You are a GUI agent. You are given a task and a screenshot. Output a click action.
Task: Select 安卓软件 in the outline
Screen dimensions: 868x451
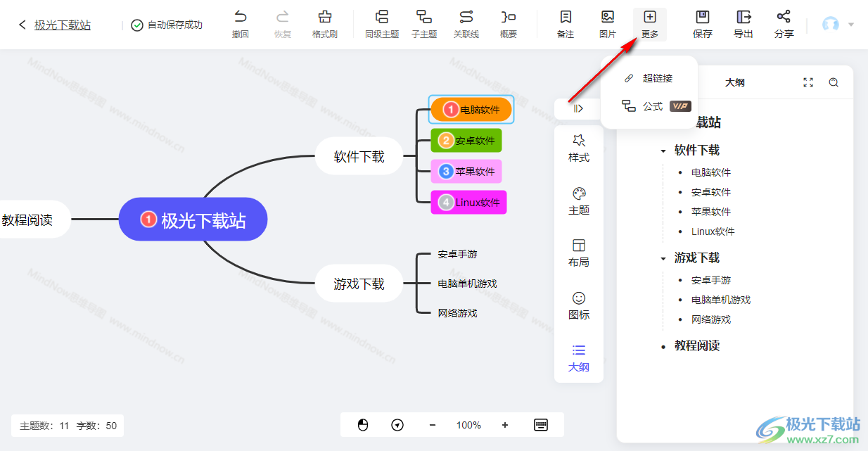711,192
